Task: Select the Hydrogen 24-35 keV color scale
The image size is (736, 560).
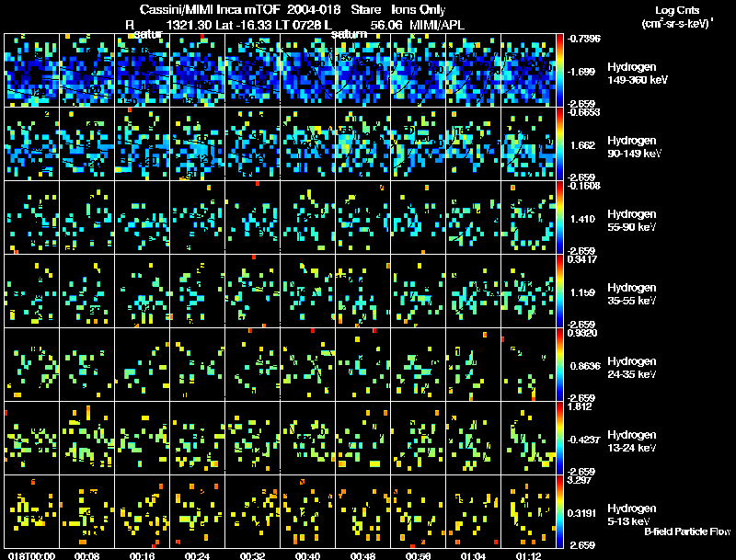Action: [x=559, y=365]
